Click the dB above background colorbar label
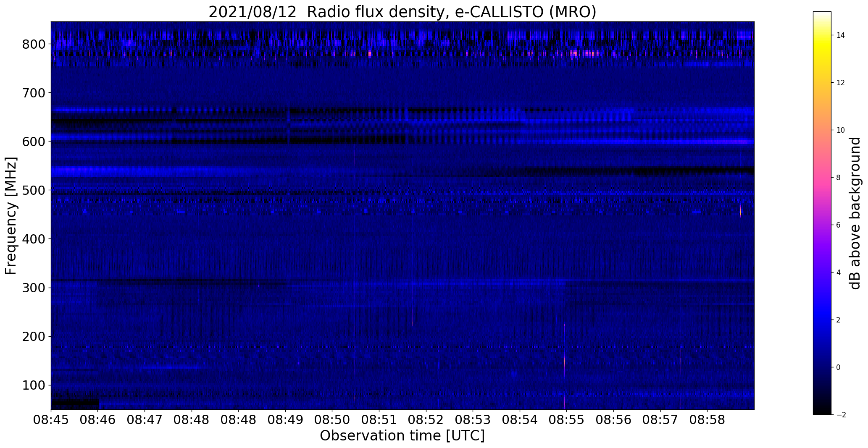The width and height of the screenshot is (868, 448). point(855,213)
